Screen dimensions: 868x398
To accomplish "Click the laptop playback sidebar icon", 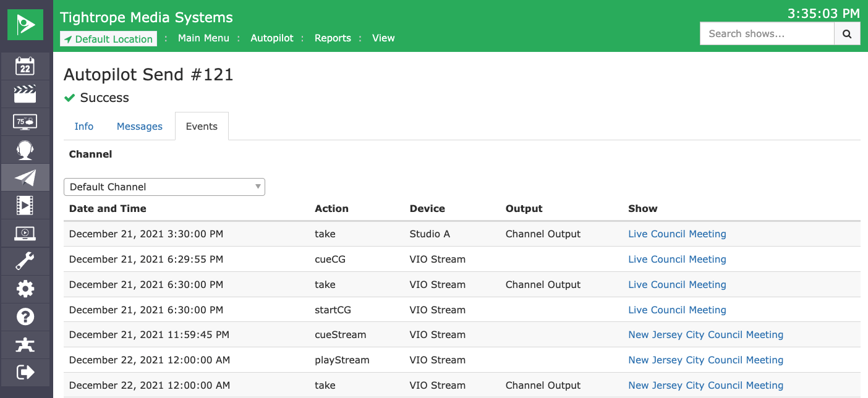I will pos(25,233).
